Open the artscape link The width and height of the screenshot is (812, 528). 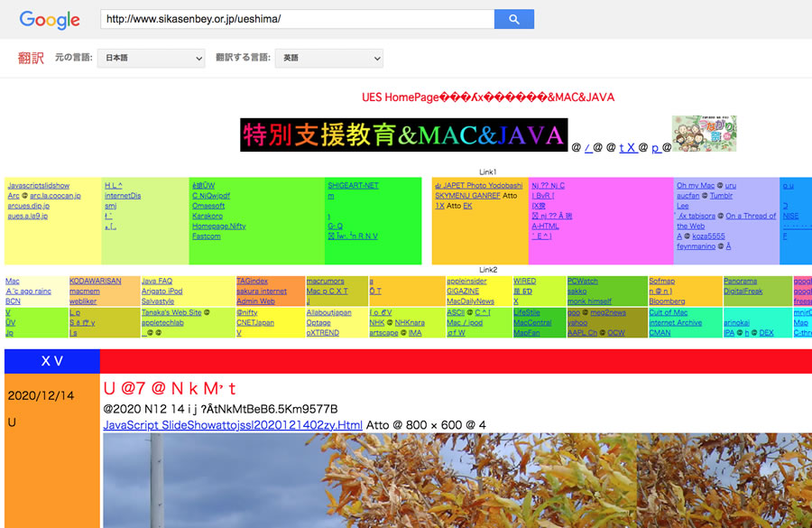click(383, 333)
